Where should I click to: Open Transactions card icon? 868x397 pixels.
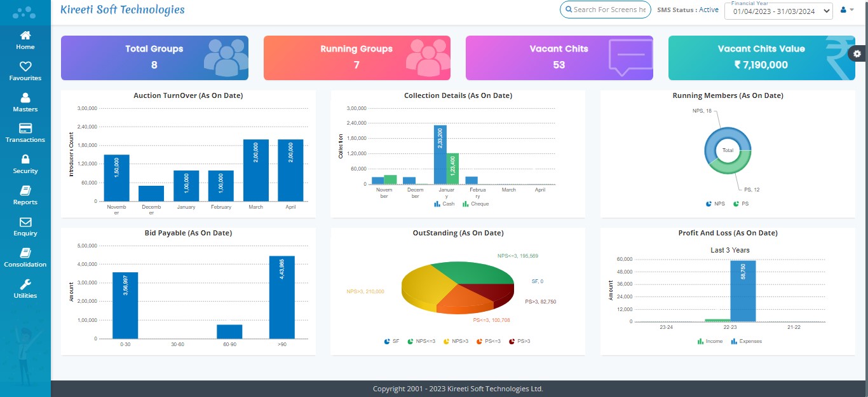tap(25, 129)
